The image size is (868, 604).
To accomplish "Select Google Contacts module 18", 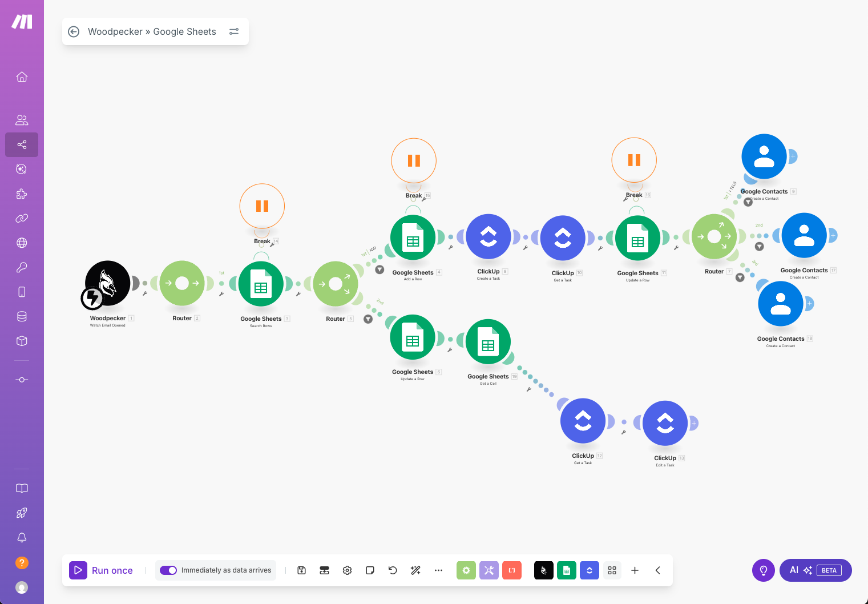I will tap(781, 304).
